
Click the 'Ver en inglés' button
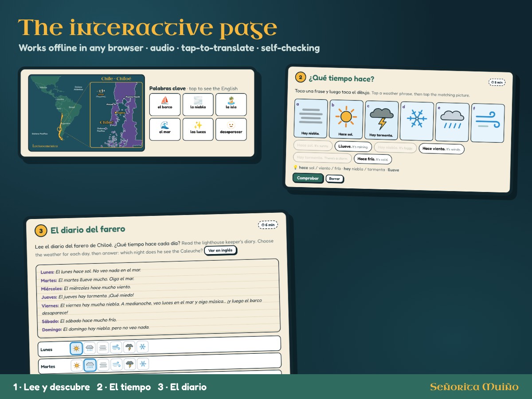tap(220, 250)
